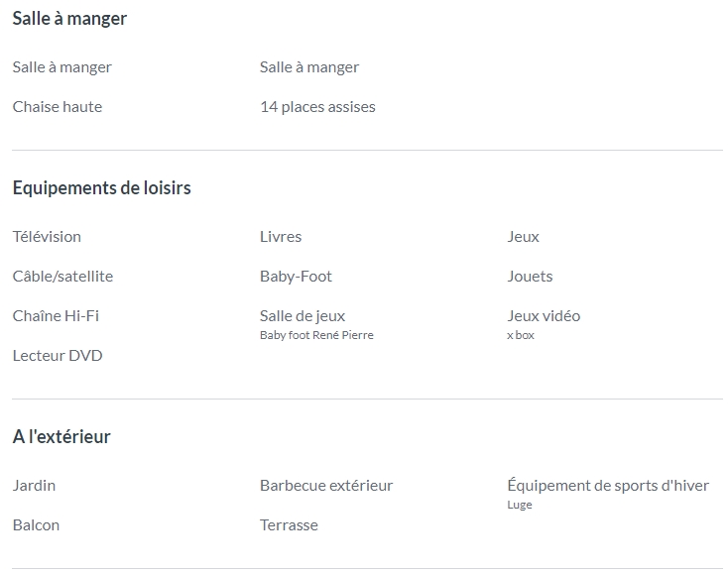Click the x box description text

pos(521,335)
